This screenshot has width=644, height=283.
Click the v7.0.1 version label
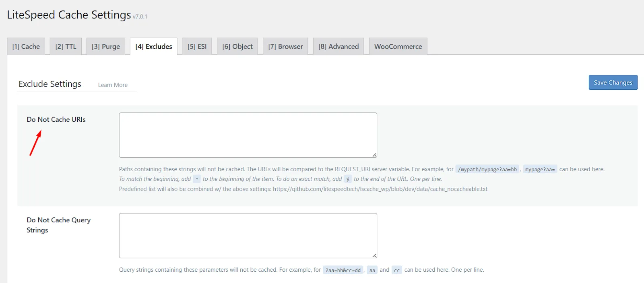(x=140, y=17)
